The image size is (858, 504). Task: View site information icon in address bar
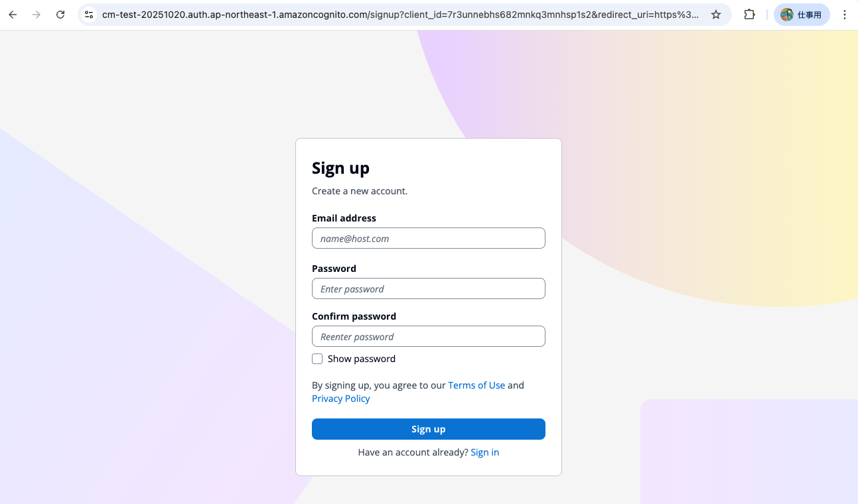[89, 15]
